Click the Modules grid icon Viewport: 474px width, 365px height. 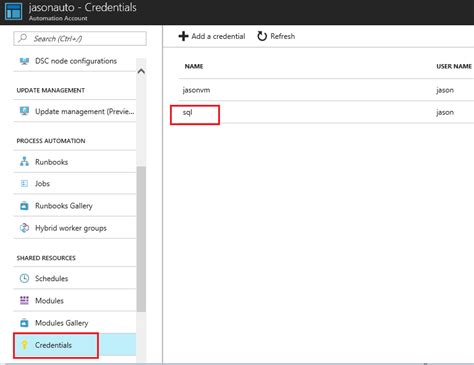pos(24,300)
